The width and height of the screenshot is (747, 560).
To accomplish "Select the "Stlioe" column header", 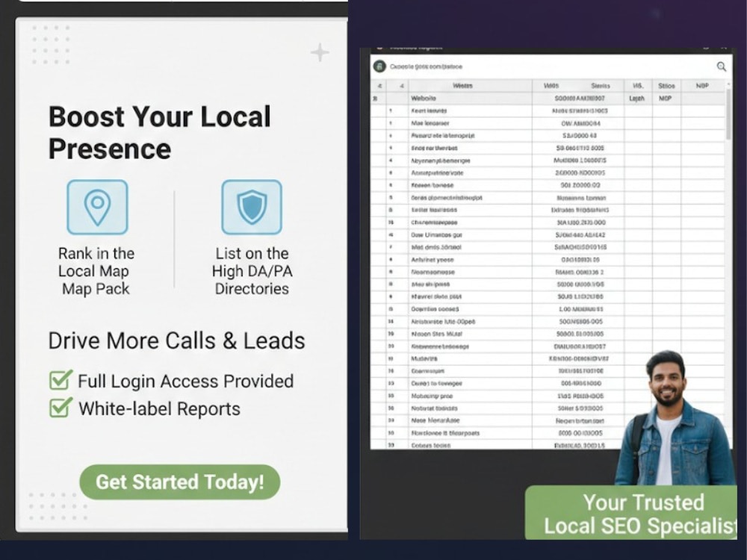I will pyautogui.click(x=666, y=86).
